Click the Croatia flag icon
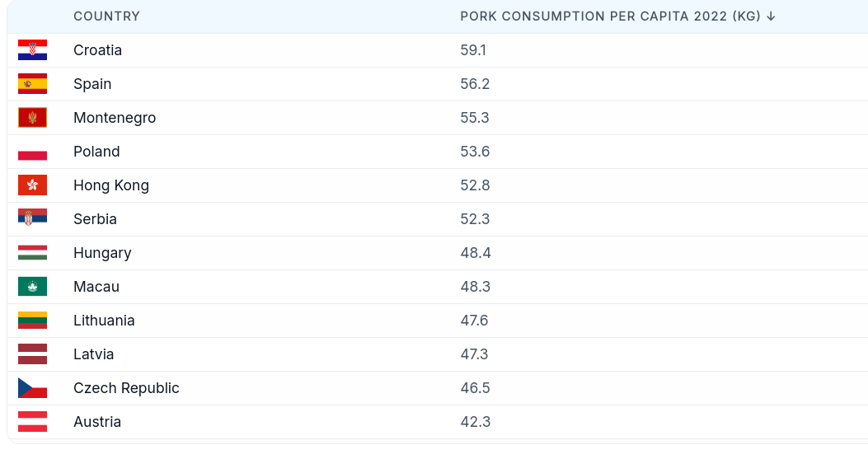The width and height of the screenshot is (868, 459). tap(33, 49)
